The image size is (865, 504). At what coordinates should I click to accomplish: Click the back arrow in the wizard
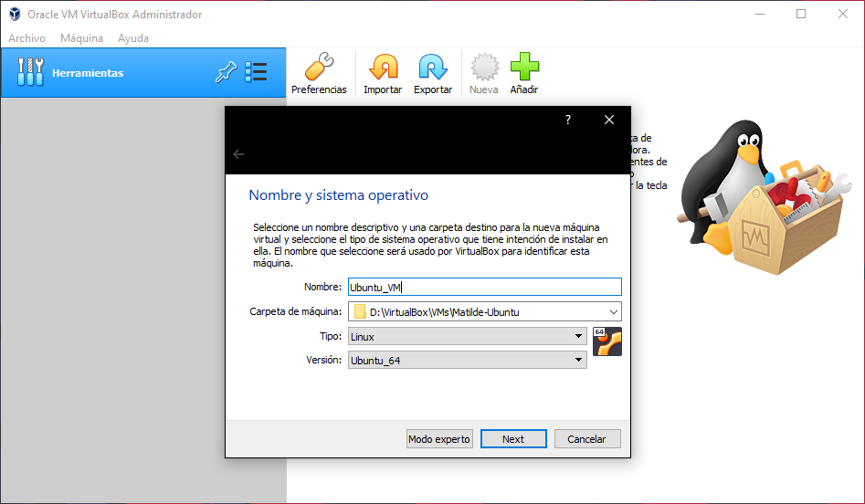pyautogui.click(x=238, y=154)
